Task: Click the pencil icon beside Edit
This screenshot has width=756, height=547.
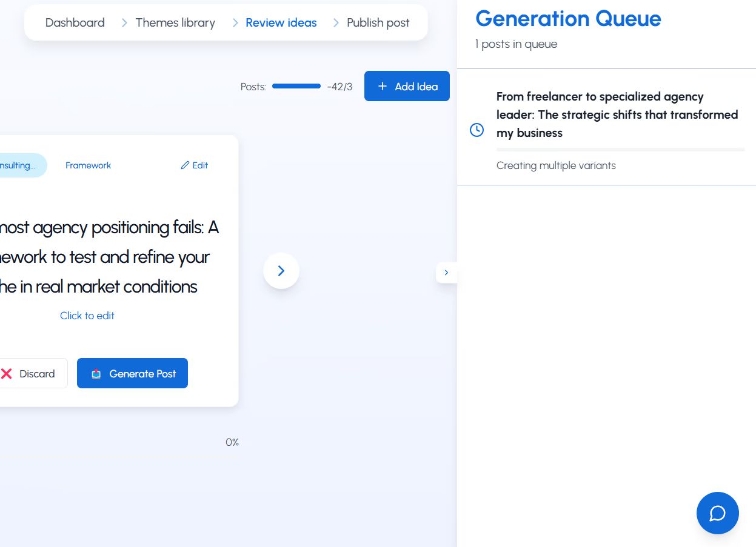Action: point(185,165)
